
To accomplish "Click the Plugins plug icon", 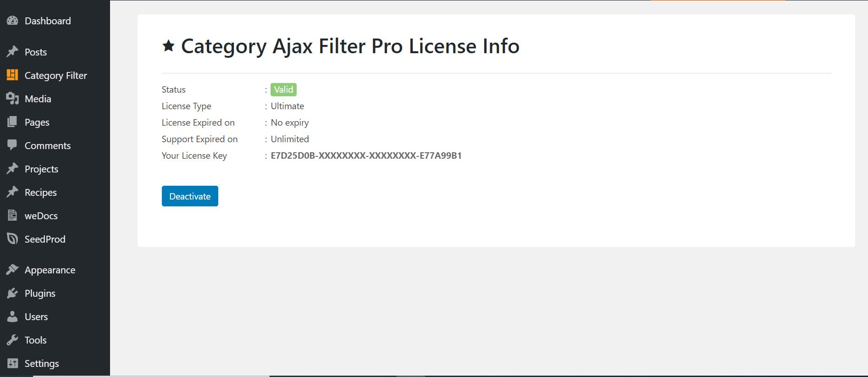I will point(12,293).
